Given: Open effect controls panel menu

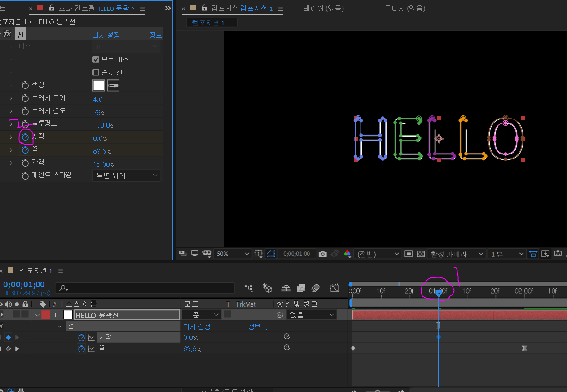Looking at the screenshot, I should click(x=142, y=9).
